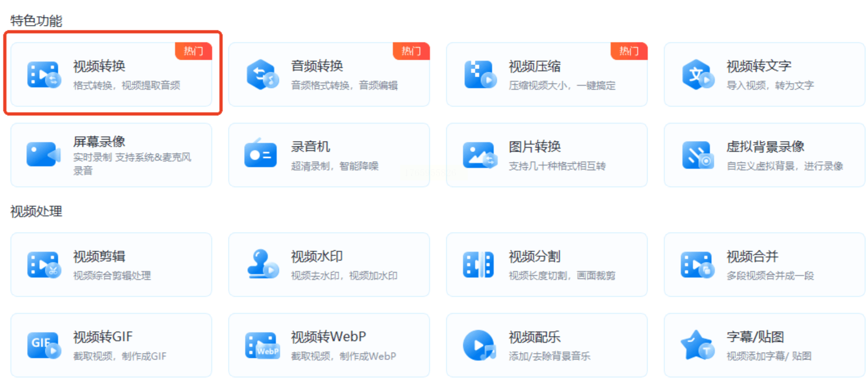Screen dimensions: 868x390
Task: Click text 压缩视频大小，一键搞定
Action: click(562, 85)
